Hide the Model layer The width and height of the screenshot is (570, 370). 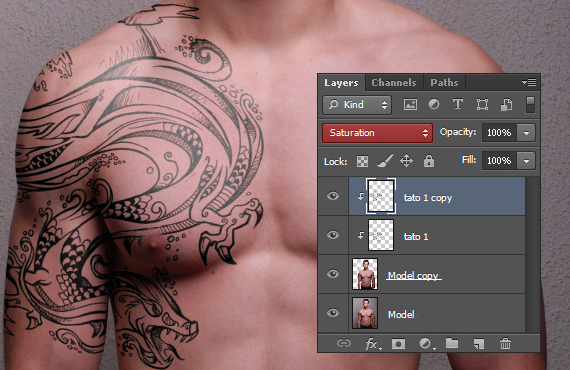click(x=333, y=313)
